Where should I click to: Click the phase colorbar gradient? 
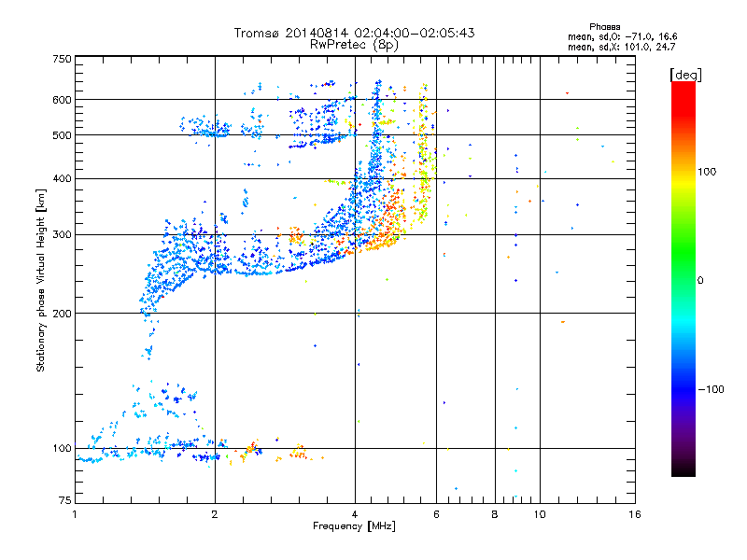coord(684,278)
